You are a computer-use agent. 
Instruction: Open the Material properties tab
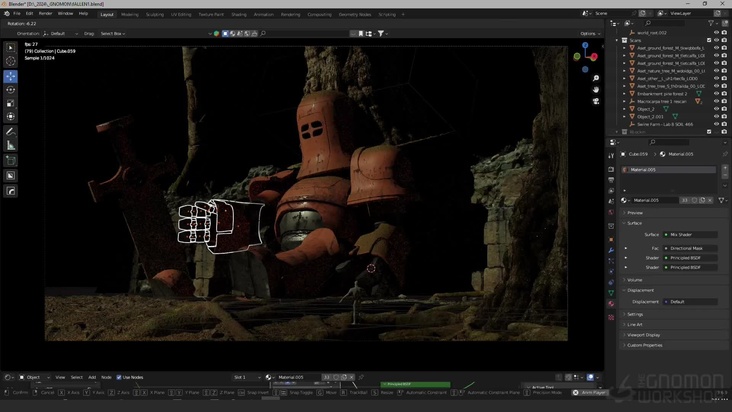click(x=611, y=304)
